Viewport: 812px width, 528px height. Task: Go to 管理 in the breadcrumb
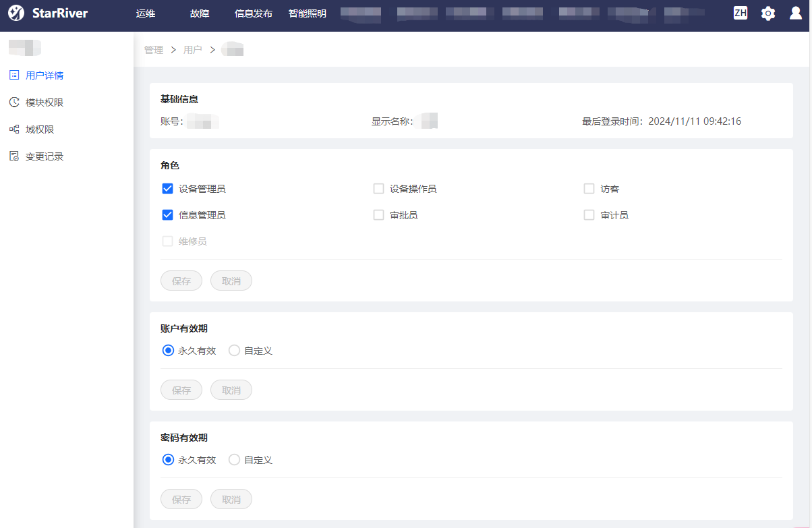[154, 50]
